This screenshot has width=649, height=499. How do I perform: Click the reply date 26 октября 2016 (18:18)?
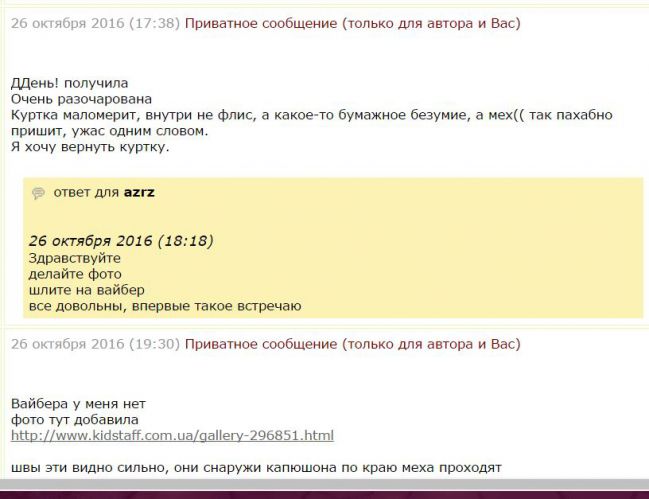coord(120,241)
